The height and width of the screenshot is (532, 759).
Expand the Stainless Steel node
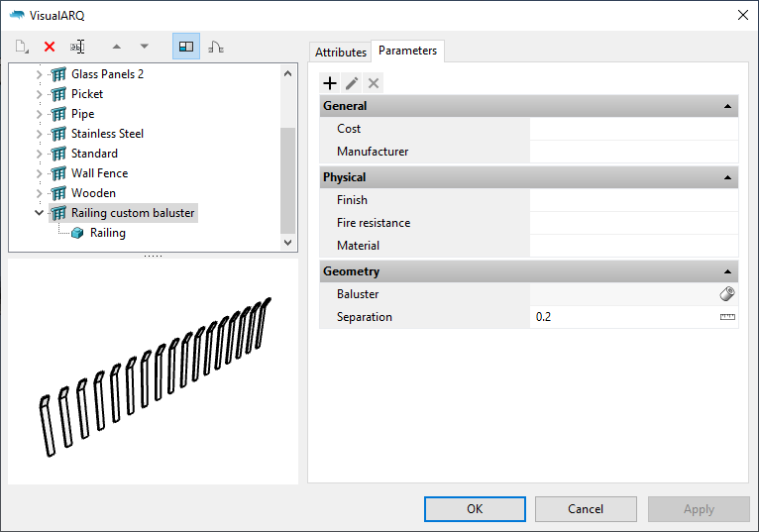point(40,134)
